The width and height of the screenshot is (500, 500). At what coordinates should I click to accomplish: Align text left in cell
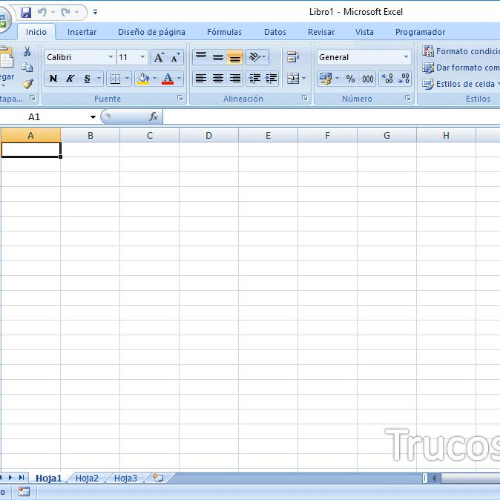(201, 79)
